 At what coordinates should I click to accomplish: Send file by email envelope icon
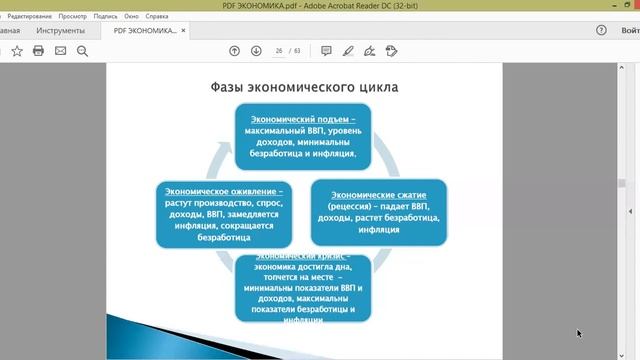point(60,51)
